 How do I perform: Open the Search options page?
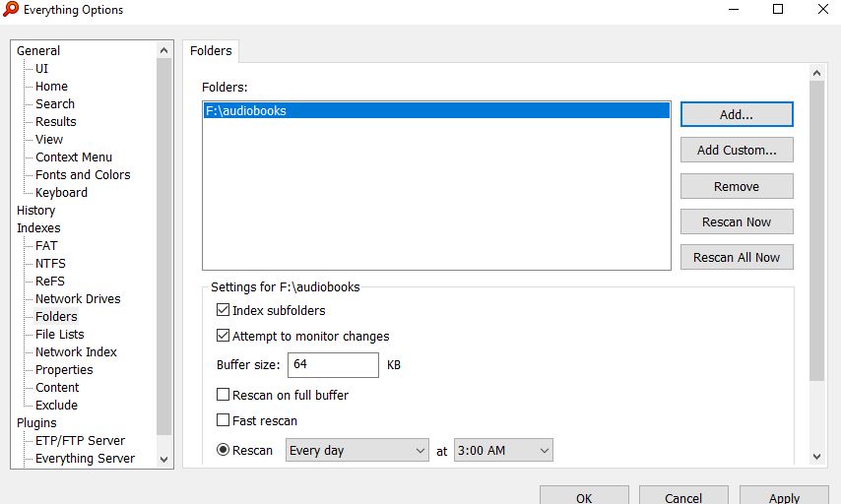pos(55,104)
